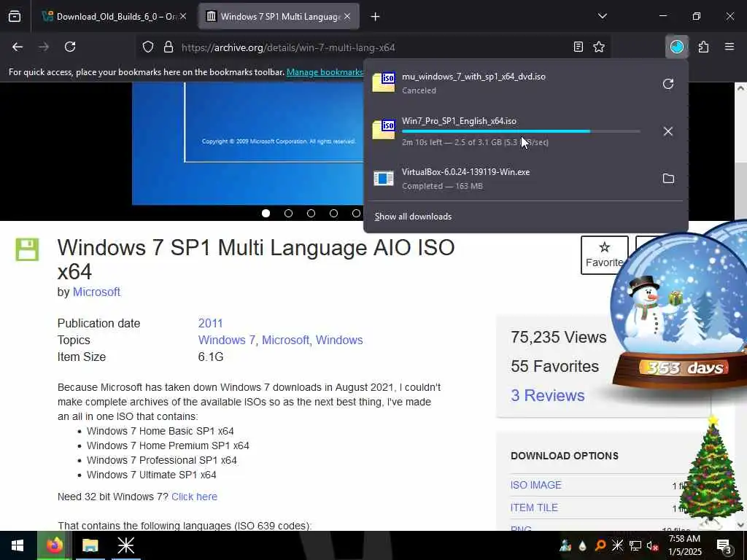Viewport: 747px width, 560px height.
Task: Open the Microsoft creator link
Action: pos(96,292)
